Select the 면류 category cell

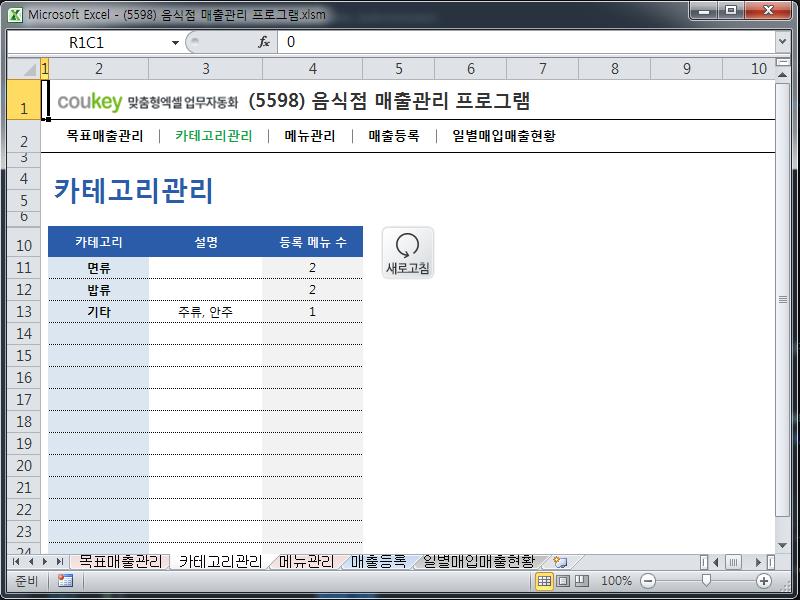pyautogui.click(x=98, y=268)
